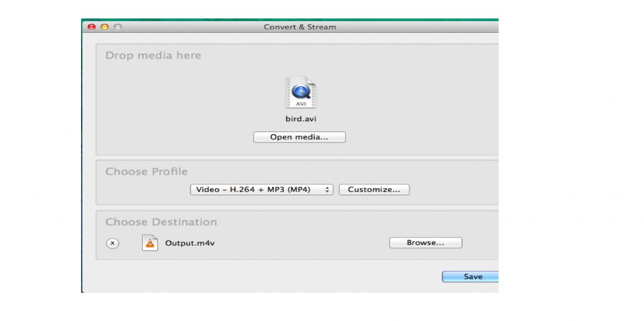The height and width of the screenshot is (321, 644).
Task: Remove the destination with the circled X
Action: pyautogui.click(x=113, y=244)
